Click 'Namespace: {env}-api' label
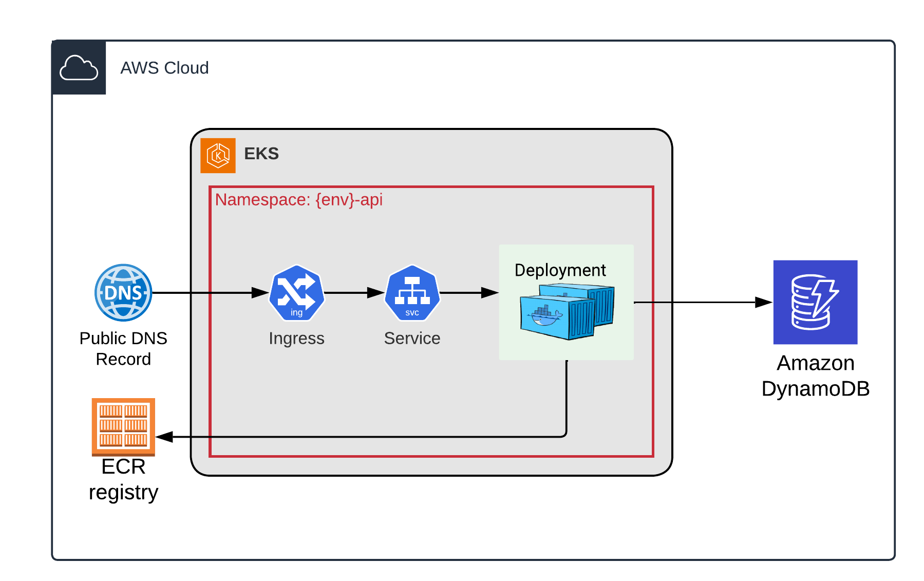 [298, 199]
